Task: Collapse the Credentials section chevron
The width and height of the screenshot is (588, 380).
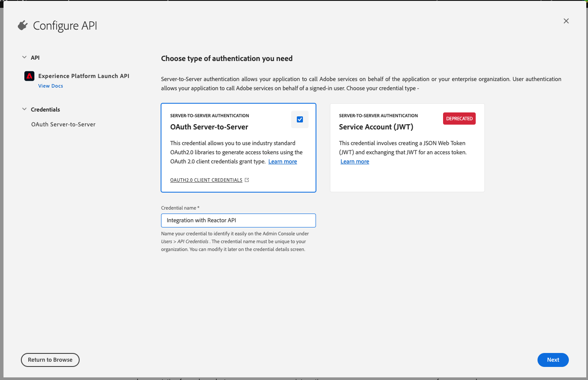Action: click(24, 109)
